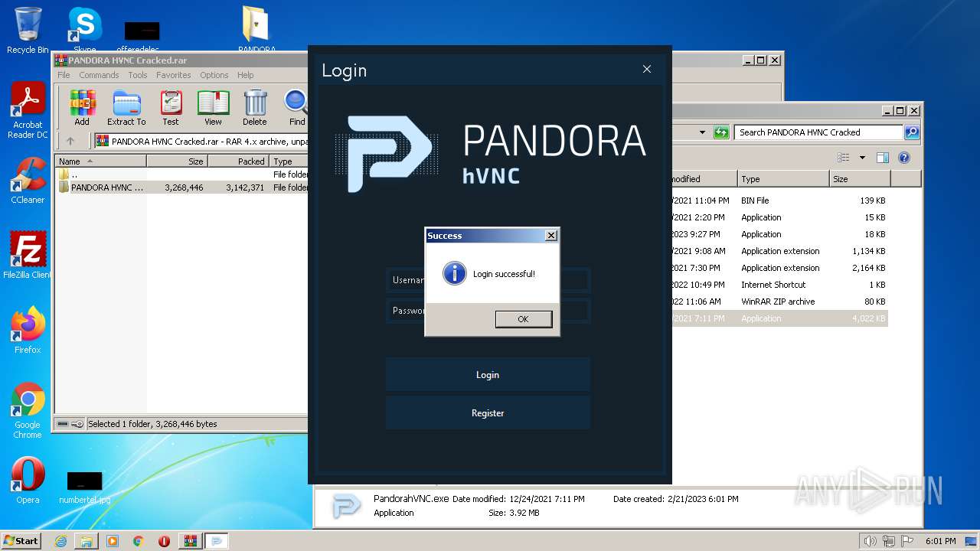Select the Internet Shortcut file row

tap(779, 285)
